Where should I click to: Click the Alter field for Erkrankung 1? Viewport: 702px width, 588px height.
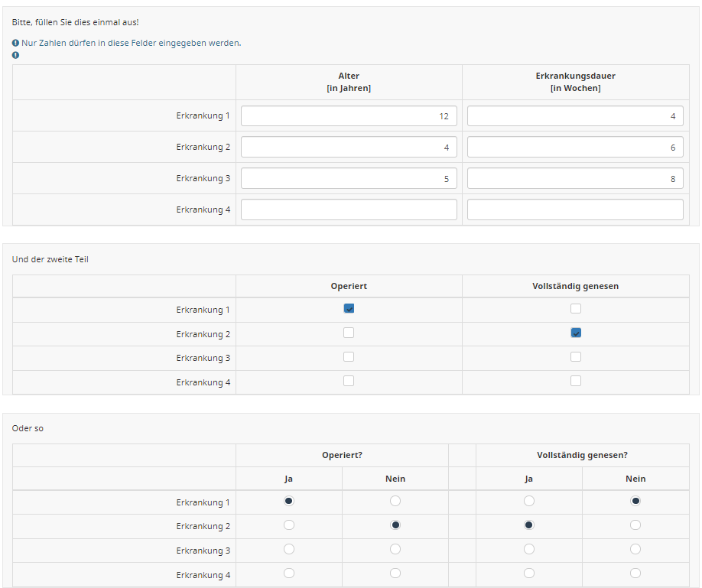349,116
